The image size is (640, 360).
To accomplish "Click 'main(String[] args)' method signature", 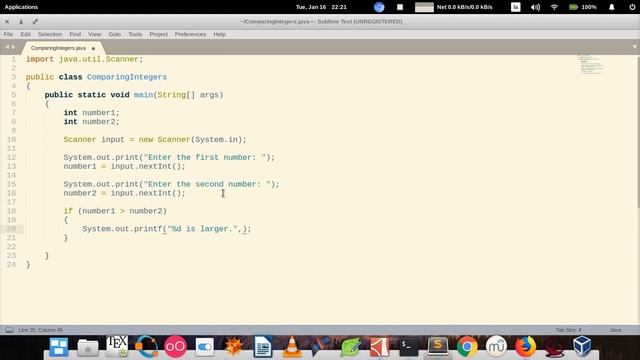I will point(178,95).
